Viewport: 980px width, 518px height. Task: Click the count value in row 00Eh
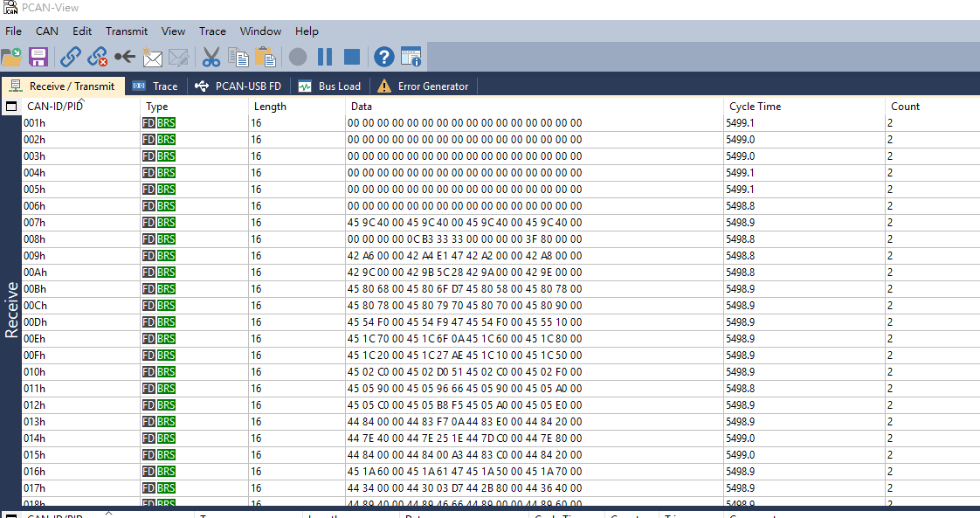tap(890, 339)
